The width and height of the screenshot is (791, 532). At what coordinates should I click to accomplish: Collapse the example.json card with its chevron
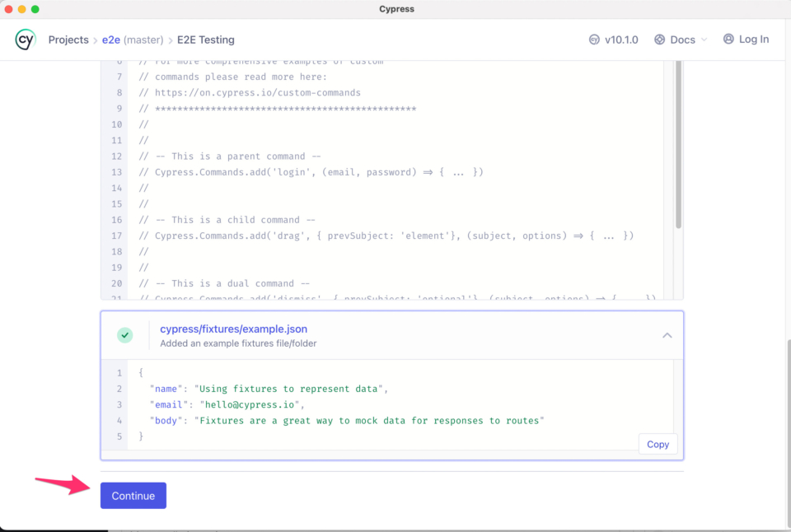pos(667,335)
